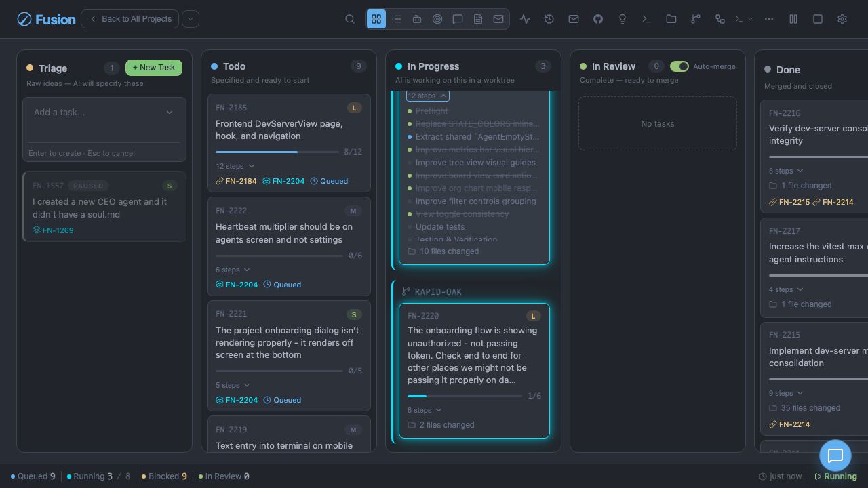The height and width of the screenshot is (488, 868).
Task: Click the Running status in status bar
Action: 835,476
